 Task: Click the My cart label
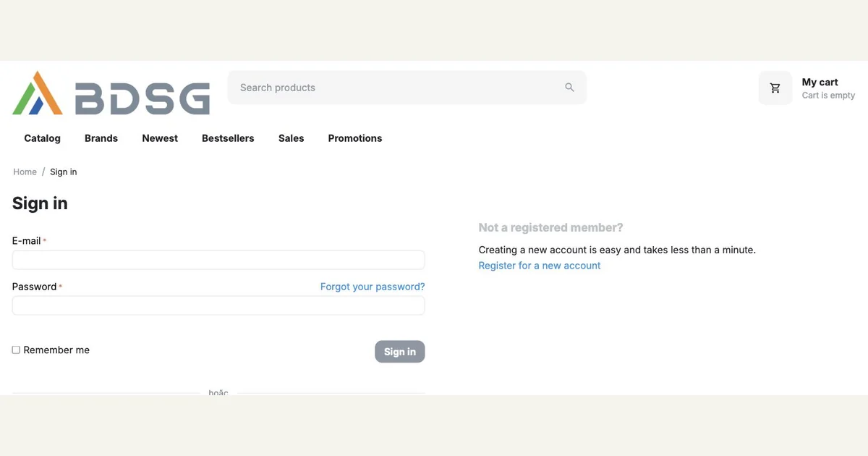(820, 83)
